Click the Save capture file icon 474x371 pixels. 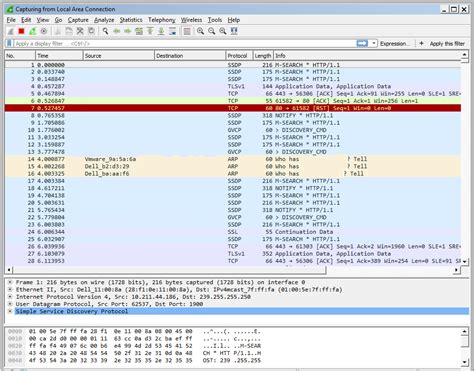69,31
